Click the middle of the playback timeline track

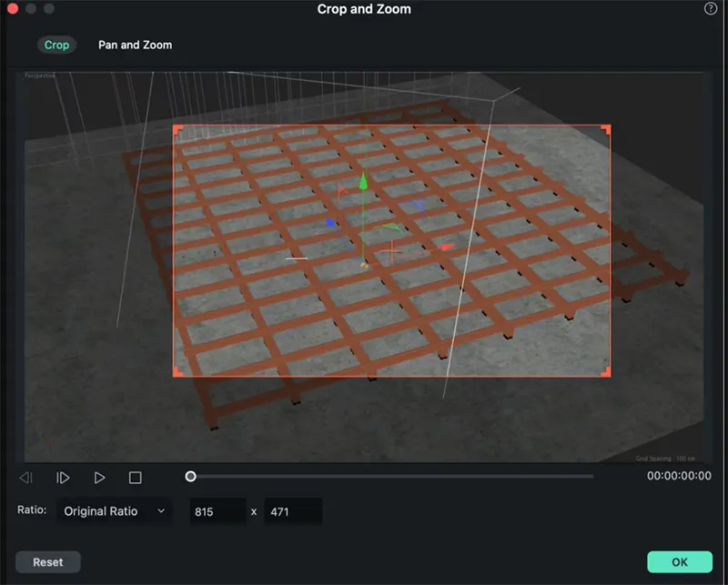(x=391, y=476)
